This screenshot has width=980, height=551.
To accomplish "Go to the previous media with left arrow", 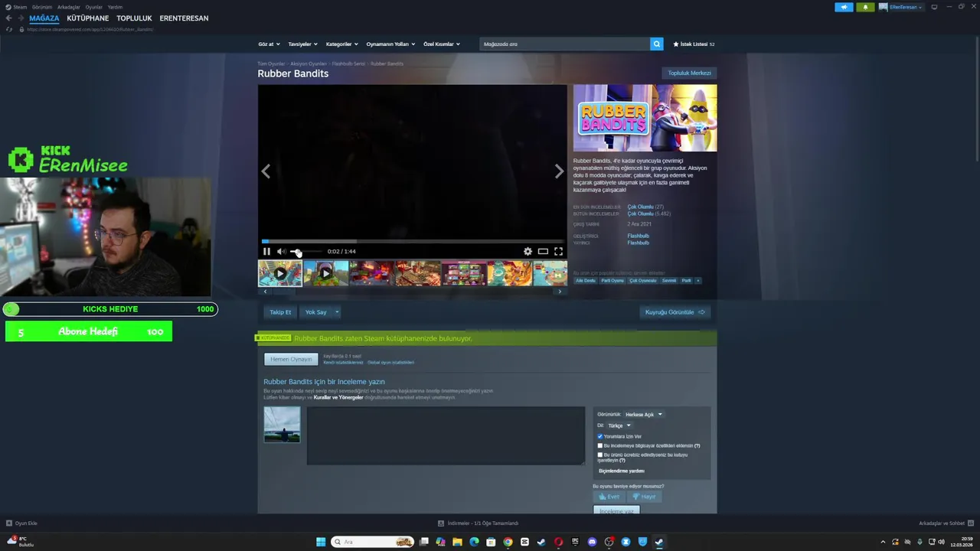I will click(266, 171).
